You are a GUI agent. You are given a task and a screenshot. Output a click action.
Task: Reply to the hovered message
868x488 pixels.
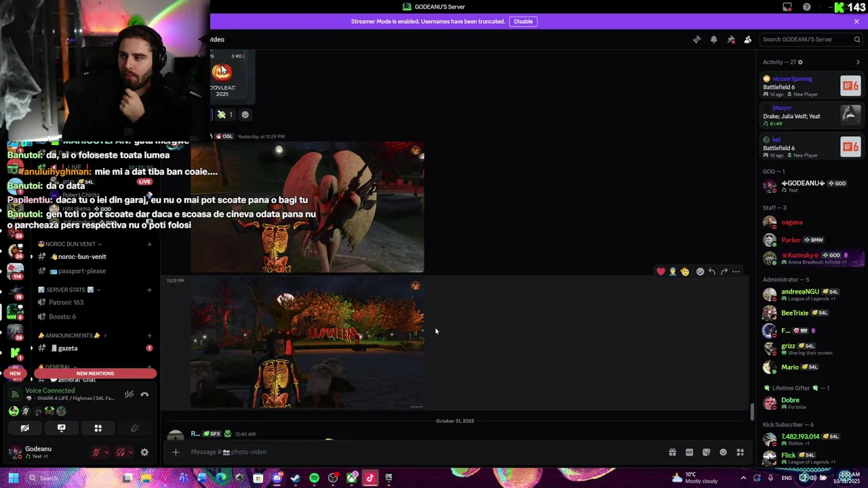click(712, 272)
